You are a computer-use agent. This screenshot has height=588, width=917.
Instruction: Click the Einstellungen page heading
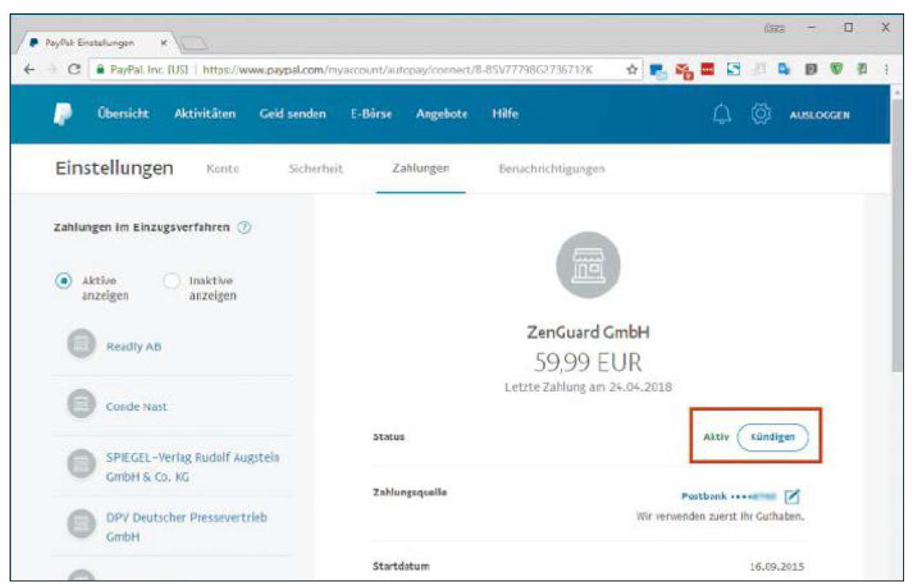pyautogui.click(x=114, y=168)
